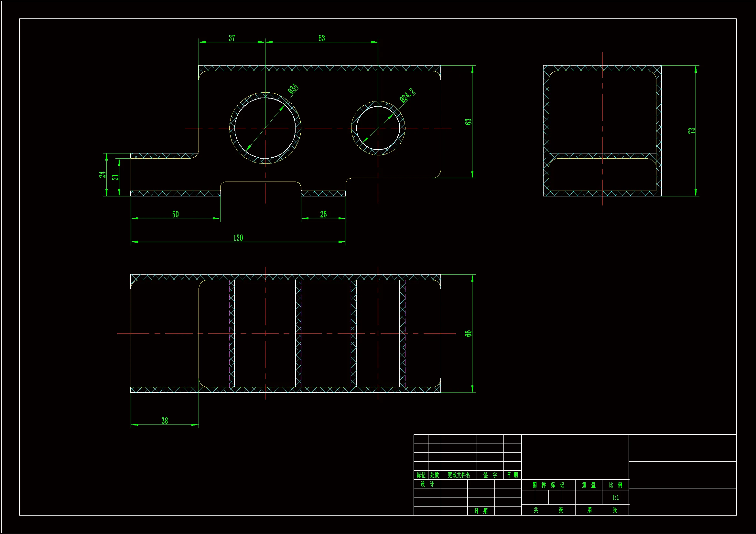The width and height of the screenshot is (756, 534).
Task: Click inside the large Ø34 circle
Action: (265, 128)
